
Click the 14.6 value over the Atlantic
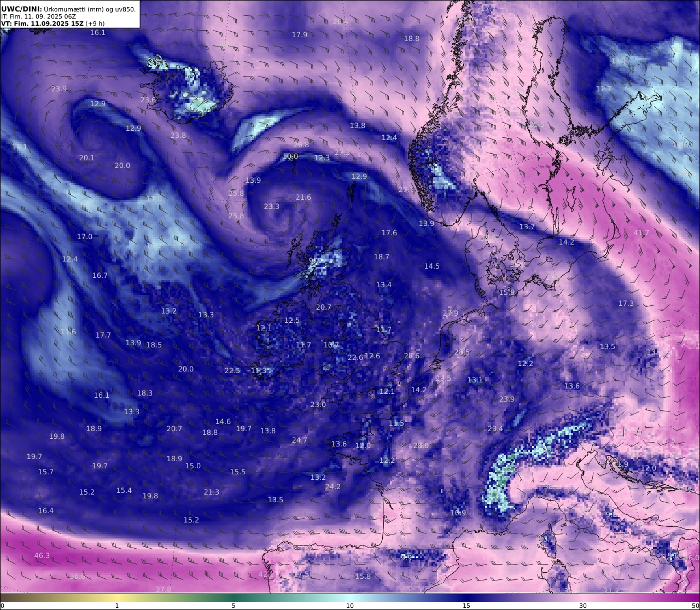coord(223,421)
